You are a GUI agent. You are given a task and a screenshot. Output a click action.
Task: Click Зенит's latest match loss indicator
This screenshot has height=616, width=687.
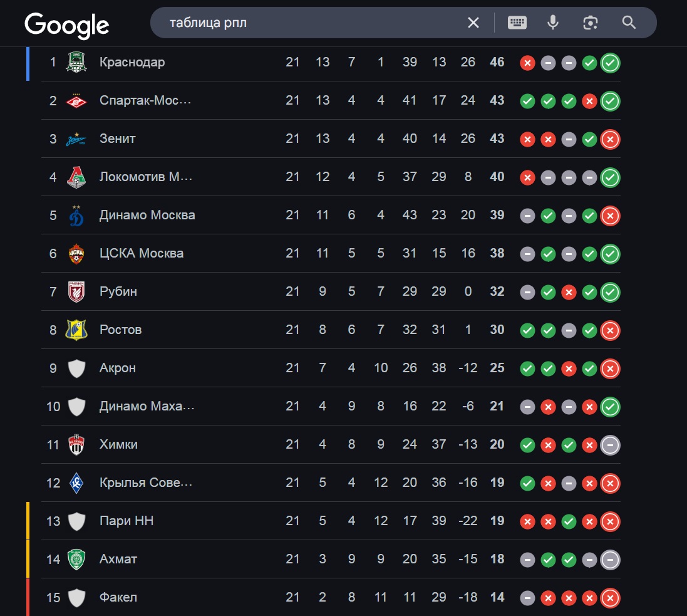click(610, 139)
